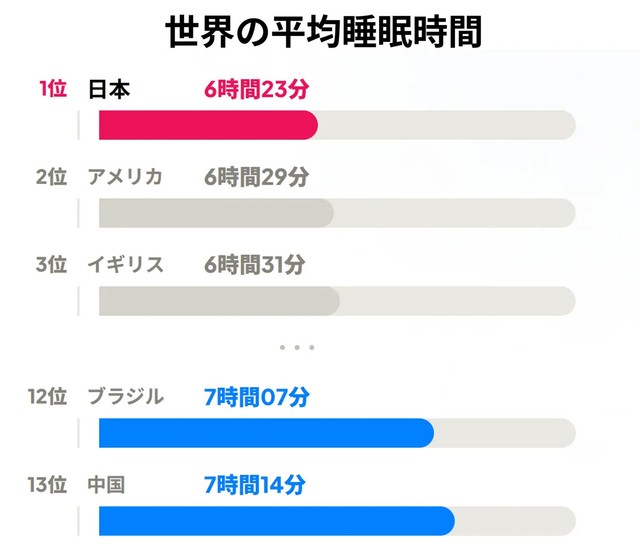Select the 1位 rank label
The width and height of the screenshot is (640, 556).
53,89
